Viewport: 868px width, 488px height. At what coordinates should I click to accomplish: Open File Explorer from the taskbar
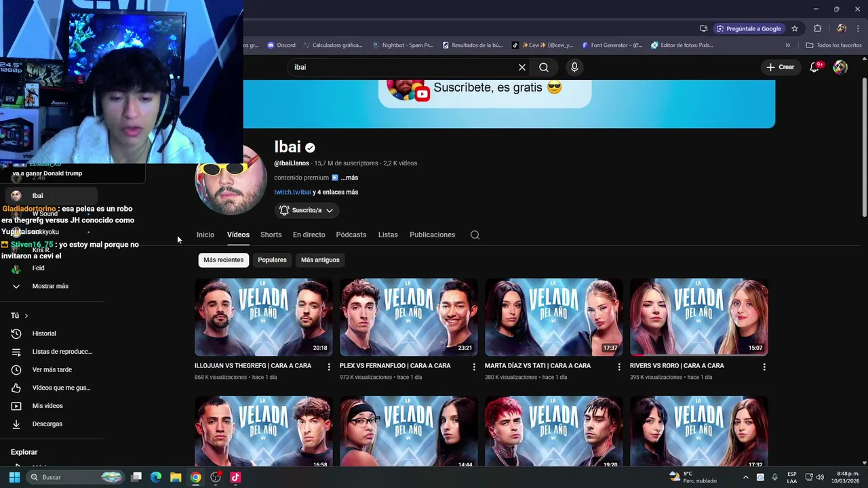point(176,477)
